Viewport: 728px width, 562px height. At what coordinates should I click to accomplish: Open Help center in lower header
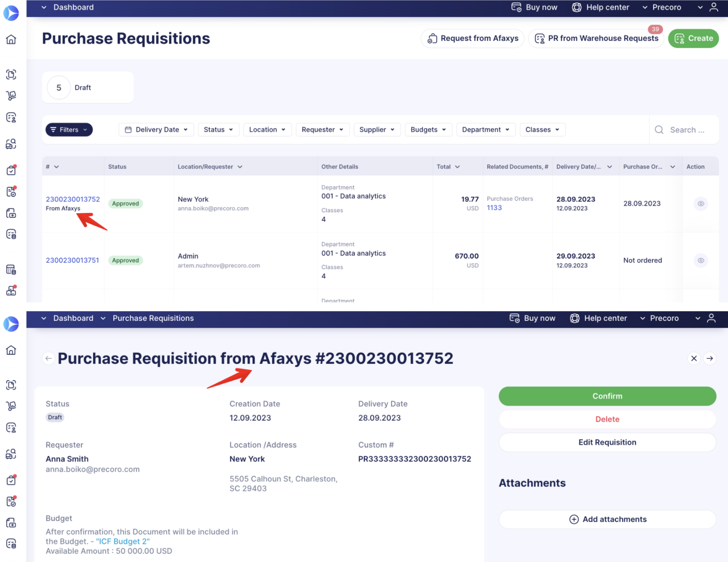[x=598, y=318]
